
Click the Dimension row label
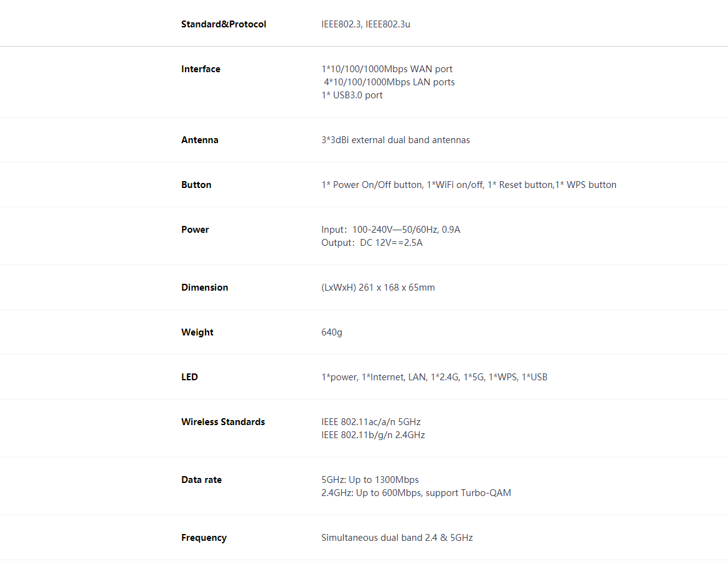205,288
